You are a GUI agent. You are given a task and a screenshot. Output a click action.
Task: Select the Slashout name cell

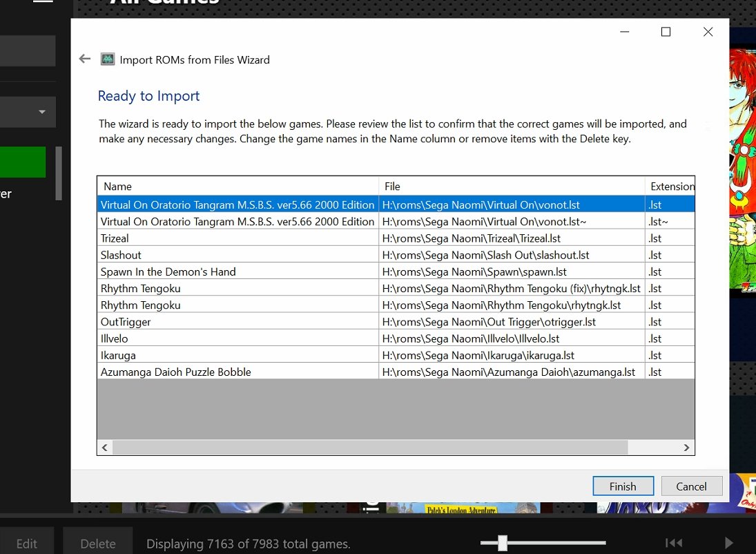tap(238, 255)
